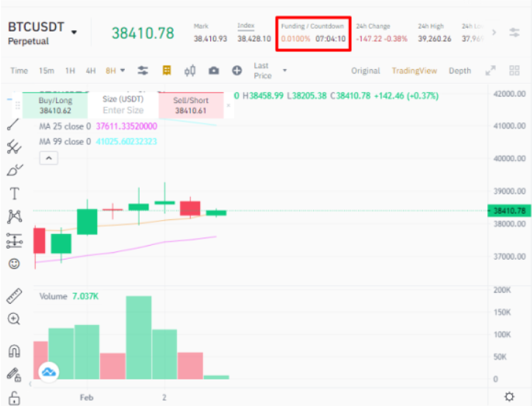Collapse the indicator legend with chevron
Screen dimensions: 532x406
[x=48, y=157]
